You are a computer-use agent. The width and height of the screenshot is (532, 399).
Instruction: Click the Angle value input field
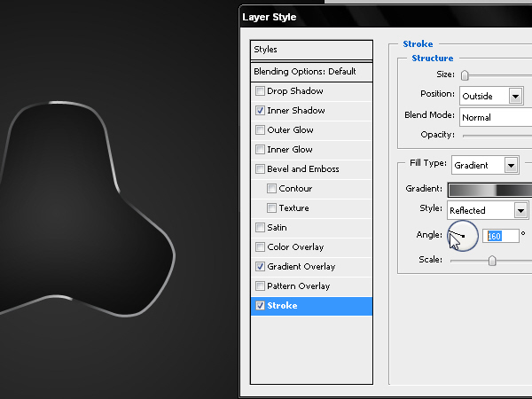point(501,236)
